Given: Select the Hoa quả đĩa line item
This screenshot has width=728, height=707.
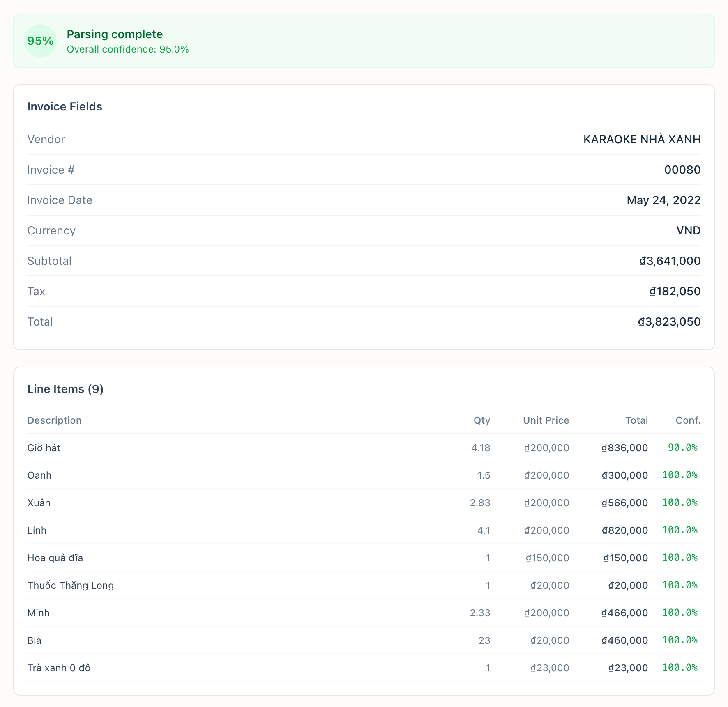Looking at the screenshot, I should [x=55, y=558].
